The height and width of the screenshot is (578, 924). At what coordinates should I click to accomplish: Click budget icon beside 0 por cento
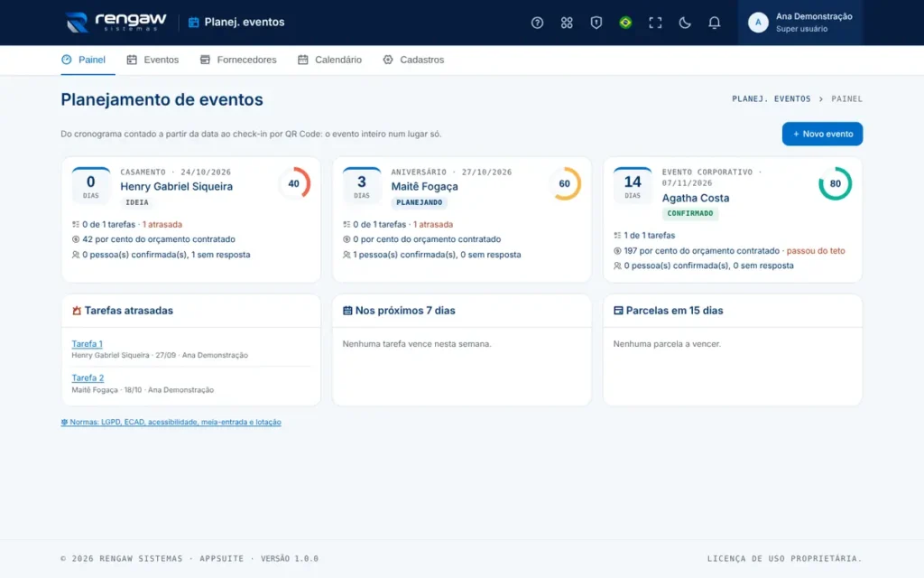pos(346,239)
